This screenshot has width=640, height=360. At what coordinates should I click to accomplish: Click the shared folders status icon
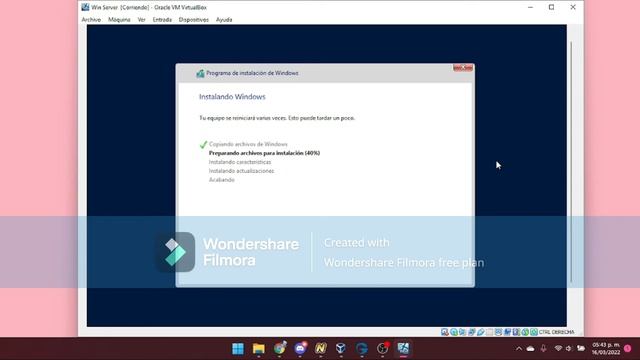coord(489,332)
